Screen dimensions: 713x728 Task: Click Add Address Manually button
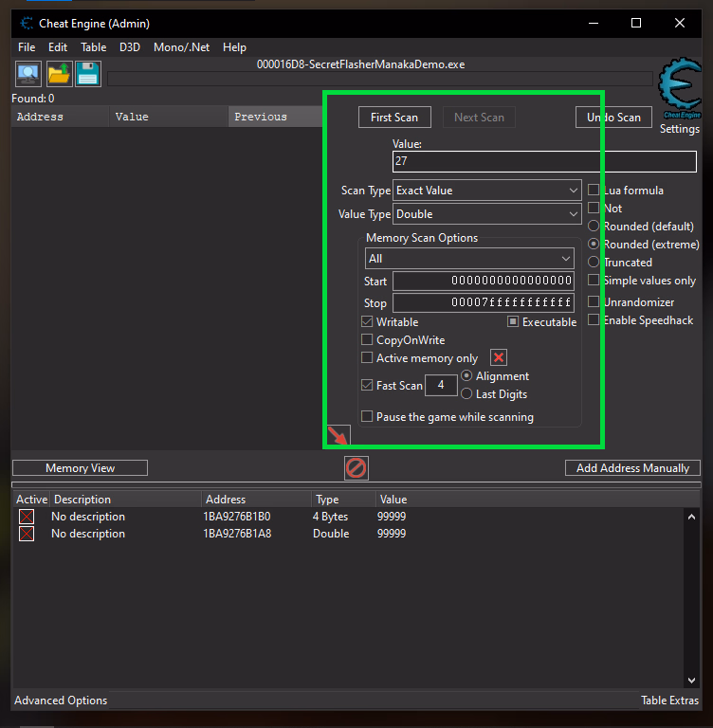pyautogui.click(x=632, y=468)
